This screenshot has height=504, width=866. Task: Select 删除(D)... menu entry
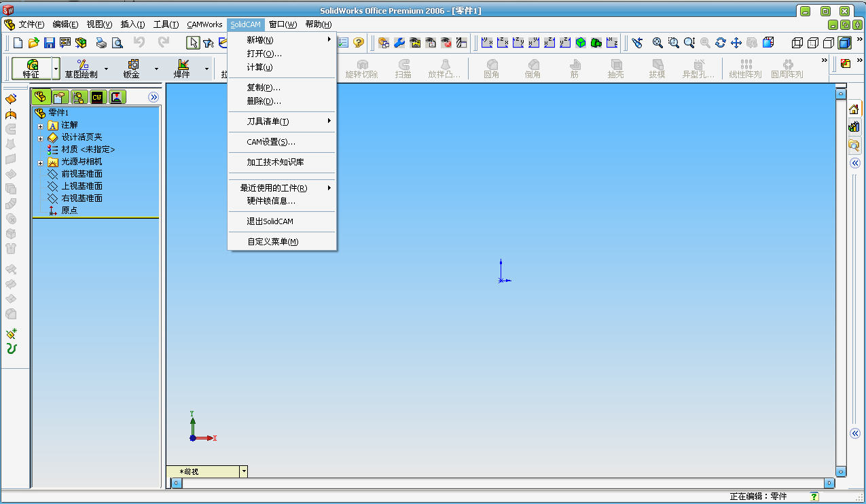282,101
